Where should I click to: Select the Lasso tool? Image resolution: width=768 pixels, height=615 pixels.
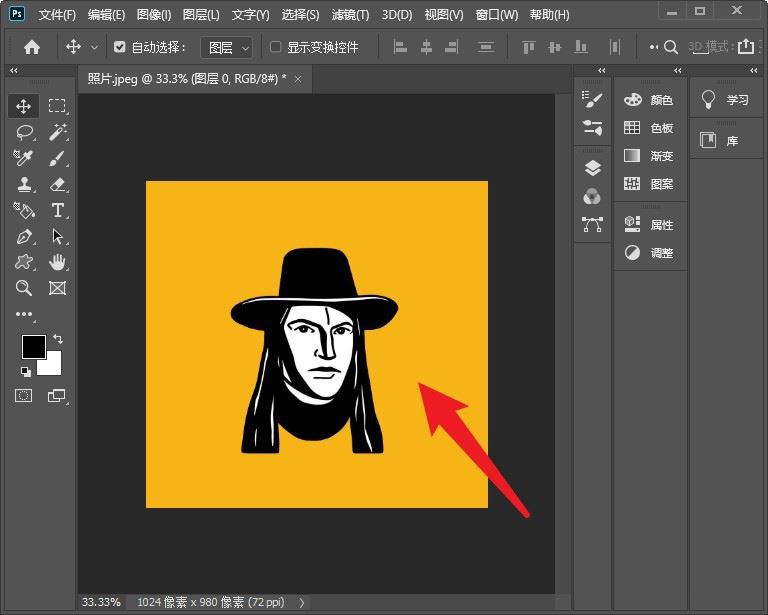pos(23,132)
